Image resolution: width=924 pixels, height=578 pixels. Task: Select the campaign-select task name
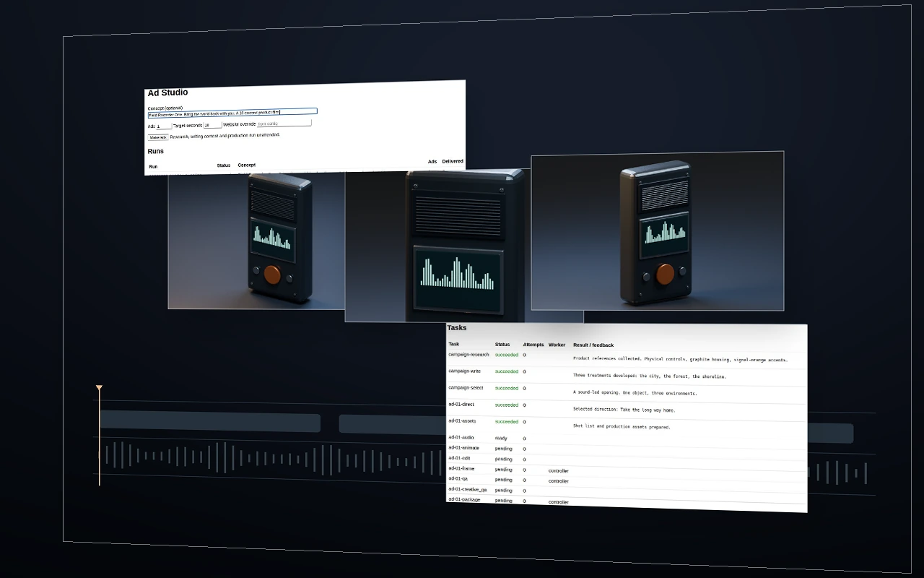click(466, 388)
